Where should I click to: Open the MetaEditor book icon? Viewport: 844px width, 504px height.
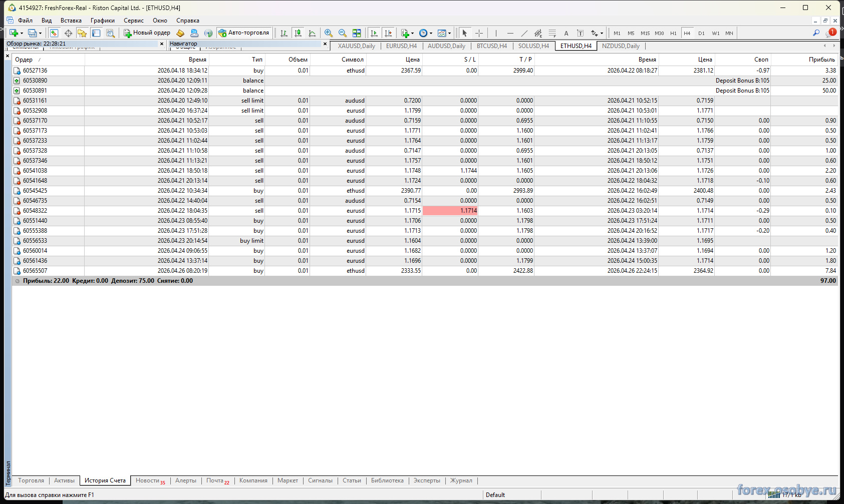[x=180, y=33]
